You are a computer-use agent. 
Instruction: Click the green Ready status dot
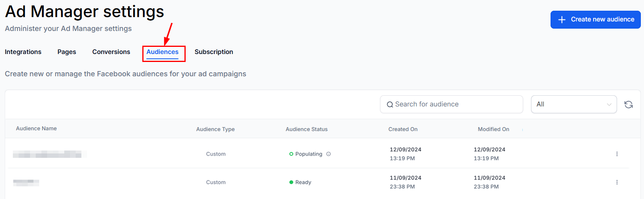291,182
